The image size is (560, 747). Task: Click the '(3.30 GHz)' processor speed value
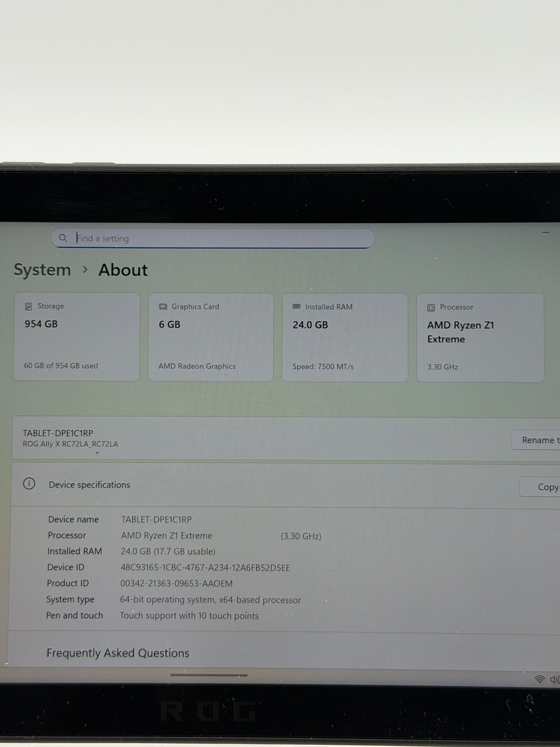pos(301,536)
